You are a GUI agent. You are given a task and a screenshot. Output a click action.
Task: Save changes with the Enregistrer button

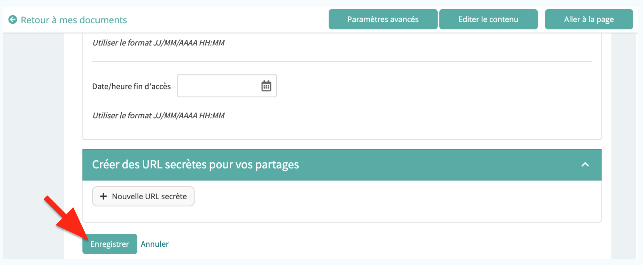click(x=110, y=244)
